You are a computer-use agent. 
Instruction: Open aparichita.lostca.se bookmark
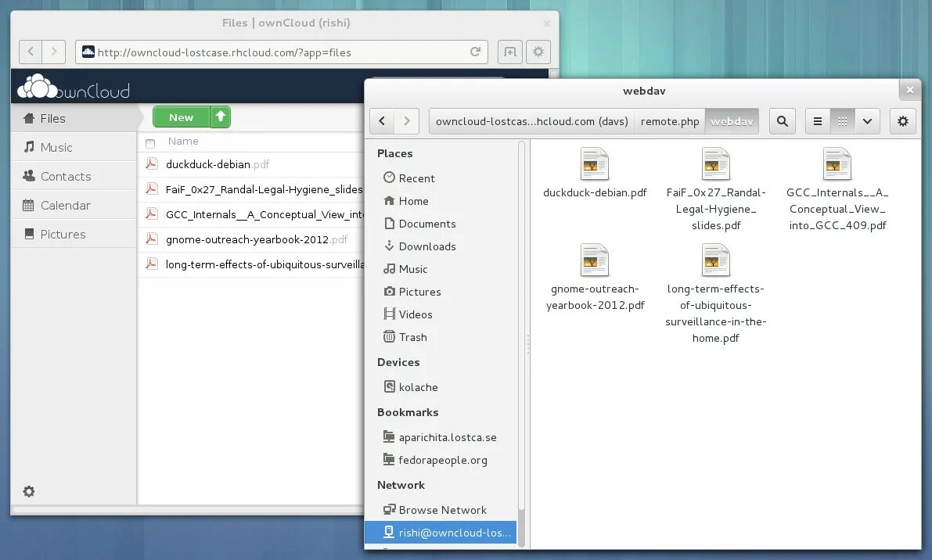(441, 437)
